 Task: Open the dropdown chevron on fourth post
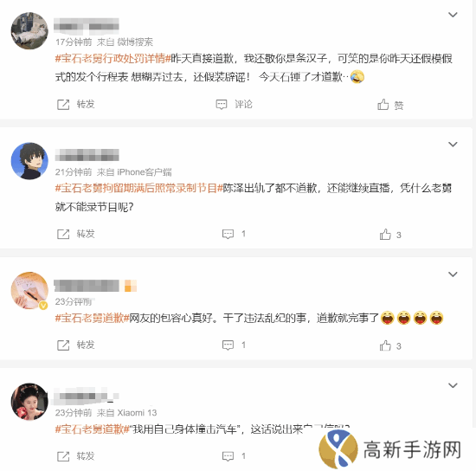453,385
